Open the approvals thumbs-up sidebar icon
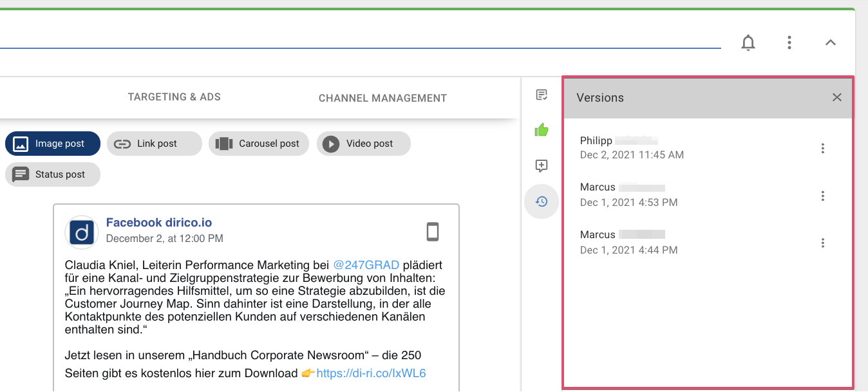868x392 pixels. point(542,129)
